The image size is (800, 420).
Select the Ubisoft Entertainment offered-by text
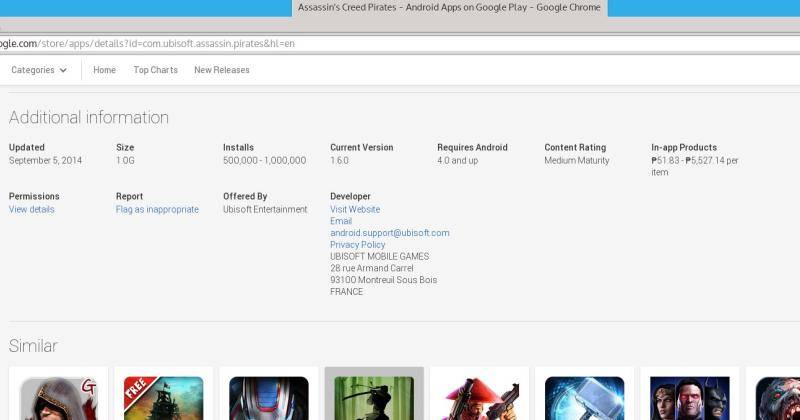(265, 209)
